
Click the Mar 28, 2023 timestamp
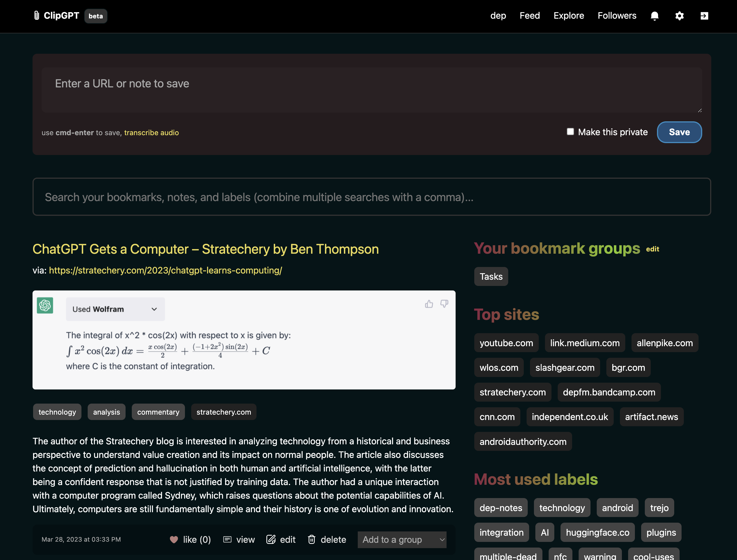(81, 539)
